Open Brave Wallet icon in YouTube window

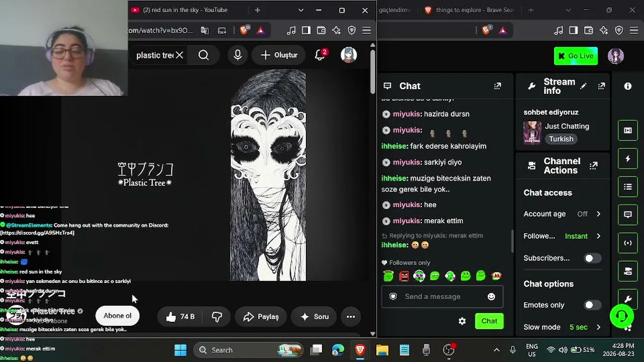[321, 30]
